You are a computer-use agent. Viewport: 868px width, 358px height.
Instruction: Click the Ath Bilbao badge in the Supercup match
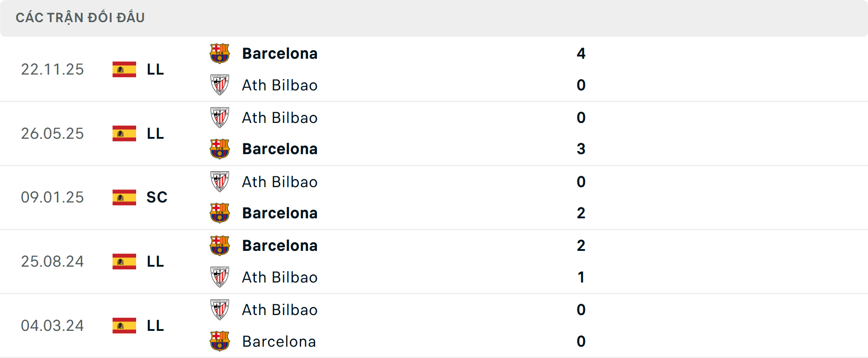click(220, 182)
